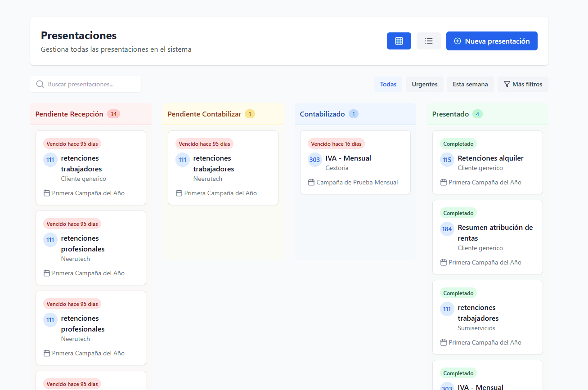
Task: Switch to grid board view
Action: [x=399, y=41]
